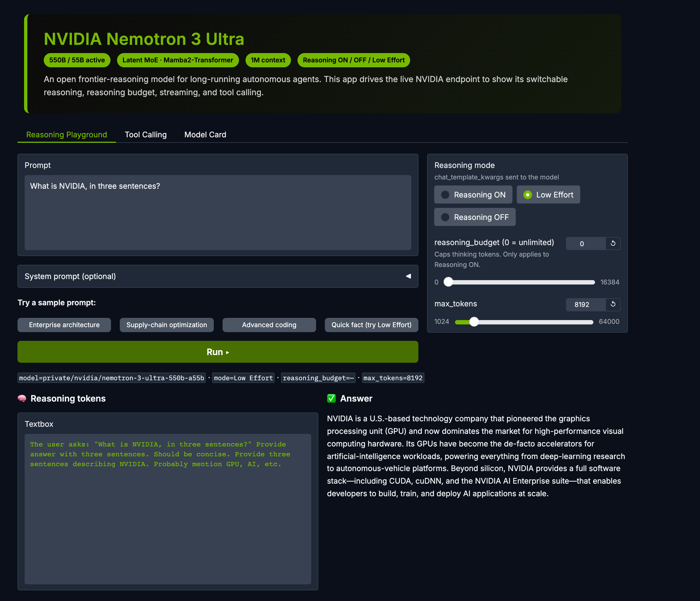Screen dimensions: 700x601
Task: Click the green checkmark icon beside Answer
Action: tap(331, 399)
